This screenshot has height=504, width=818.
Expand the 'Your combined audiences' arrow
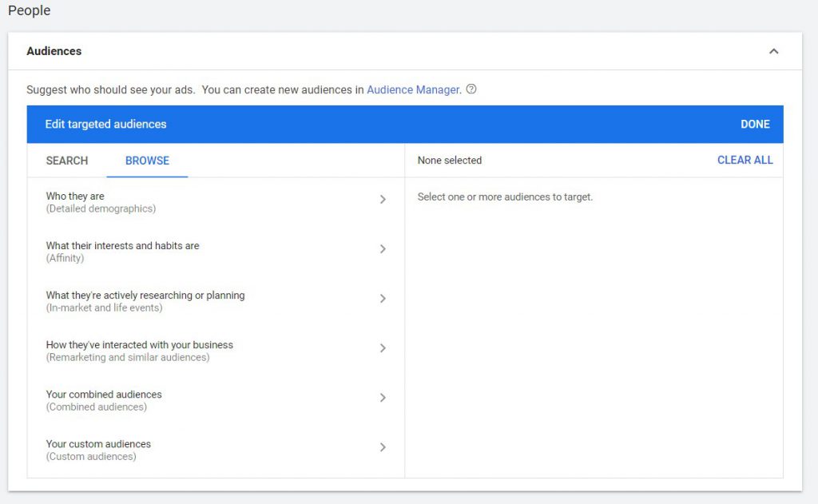383,398
